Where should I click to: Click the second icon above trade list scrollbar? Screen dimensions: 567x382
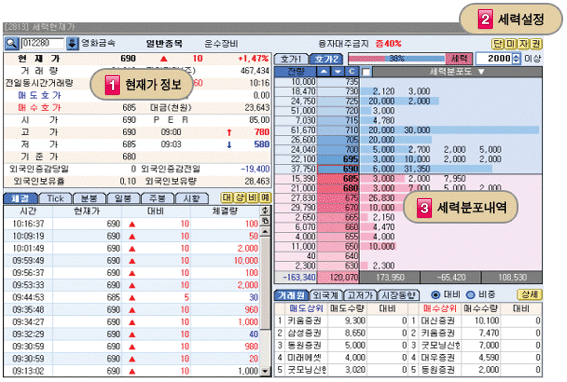coord(265,220)
